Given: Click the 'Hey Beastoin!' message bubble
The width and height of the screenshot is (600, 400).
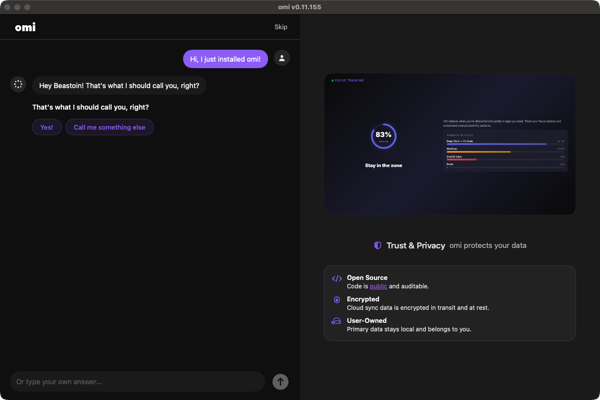Looking at the screenshot, I should click(x=119, y=86).
